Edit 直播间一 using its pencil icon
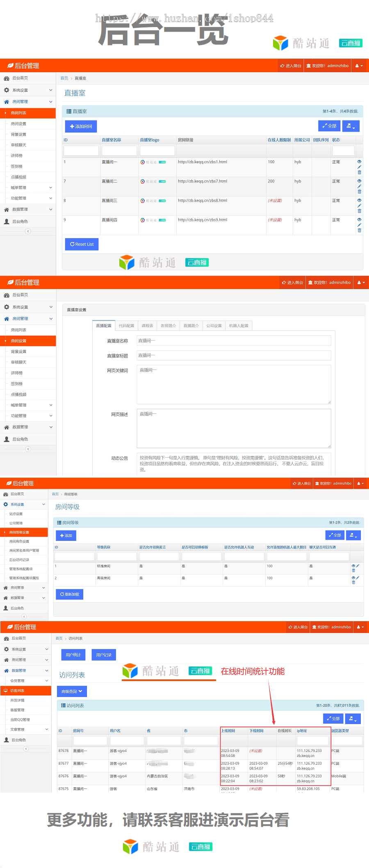The image size is (369, 868). click(x=359, y=167)
